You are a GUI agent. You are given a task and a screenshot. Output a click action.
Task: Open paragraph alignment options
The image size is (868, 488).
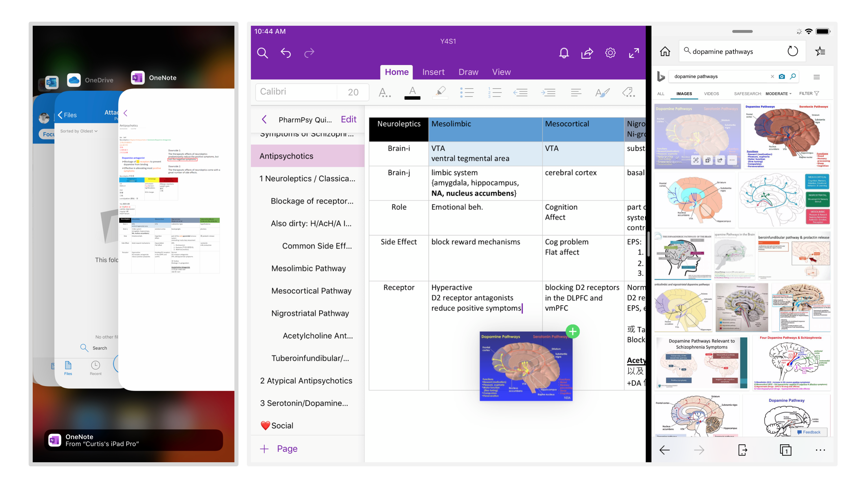[576, 92]
